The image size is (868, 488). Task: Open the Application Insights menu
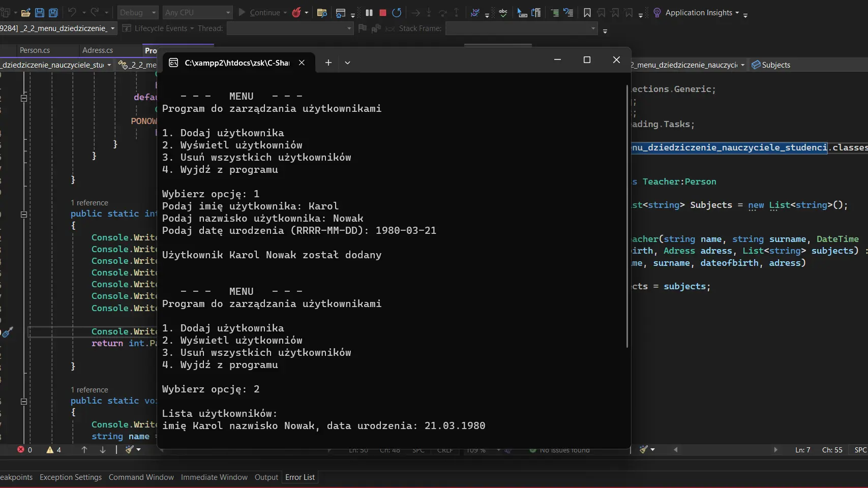coord(702,13)
